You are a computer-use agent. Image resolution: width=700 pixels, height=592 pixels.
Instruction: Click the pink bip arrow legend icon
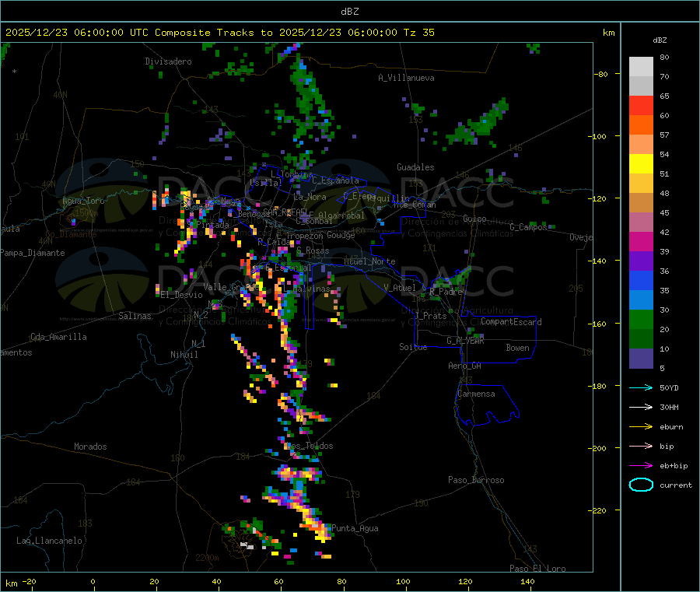(x=641, y=446)
